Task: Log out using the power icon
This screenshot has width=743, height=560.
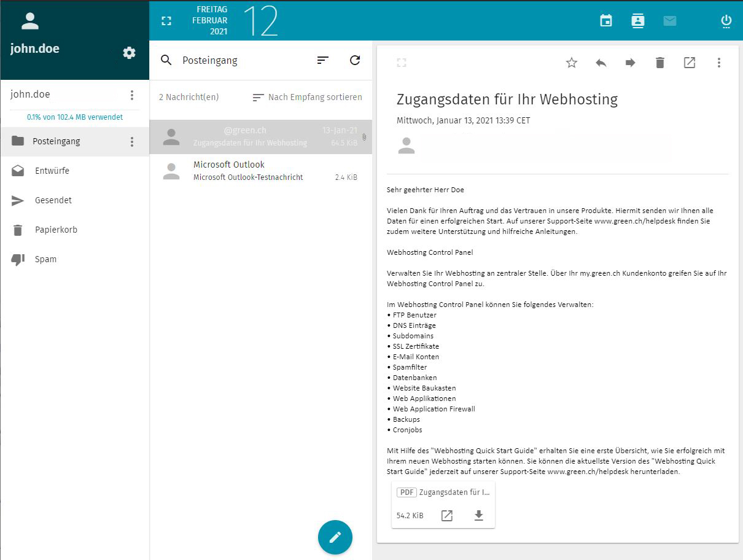Action: pyautogui.click(x=726, y=20)
